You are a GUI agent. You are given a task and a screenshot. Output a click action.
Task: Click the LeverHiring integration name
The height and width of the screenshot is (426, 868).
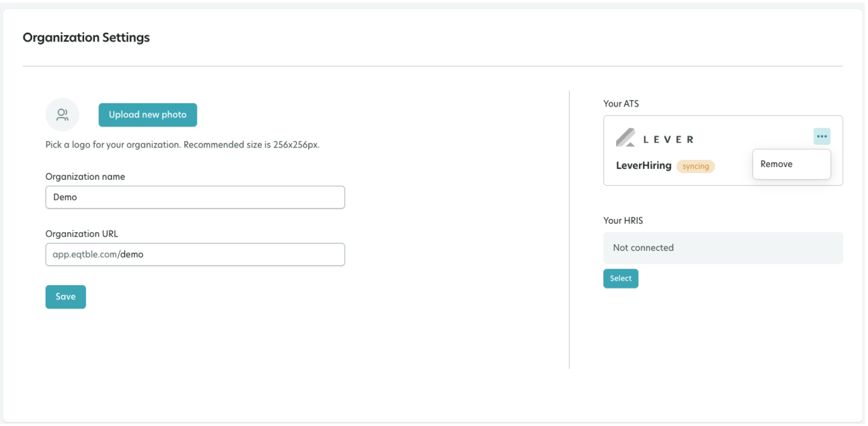pyautogui.click(x=643, y=165)
